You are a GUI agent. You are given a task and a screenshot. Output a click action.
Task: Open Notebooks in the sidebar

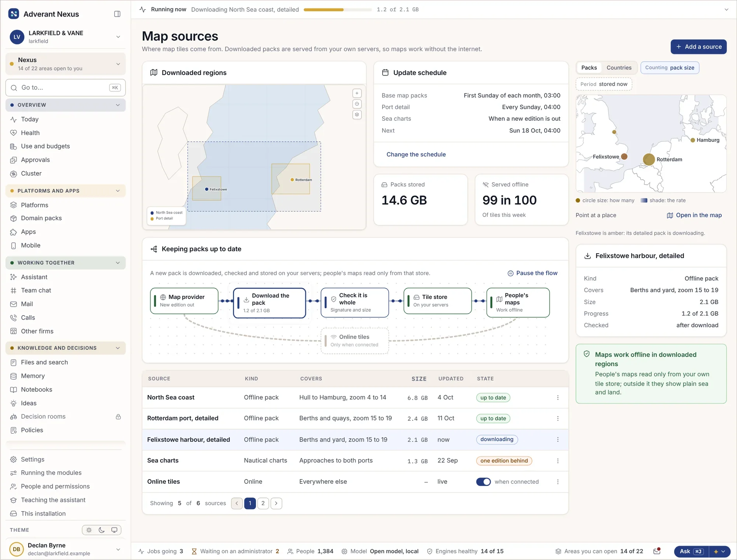[66, 390]
